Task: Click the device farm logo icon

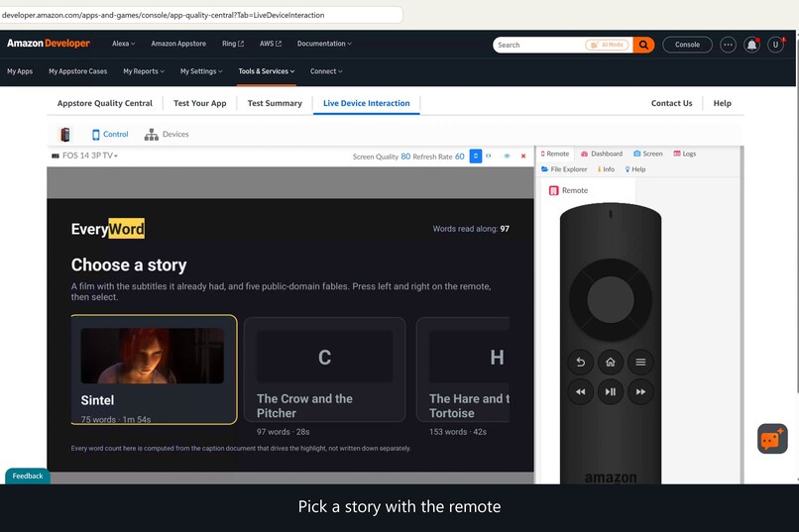Action: pyautogui.click(x=65, y=135)
